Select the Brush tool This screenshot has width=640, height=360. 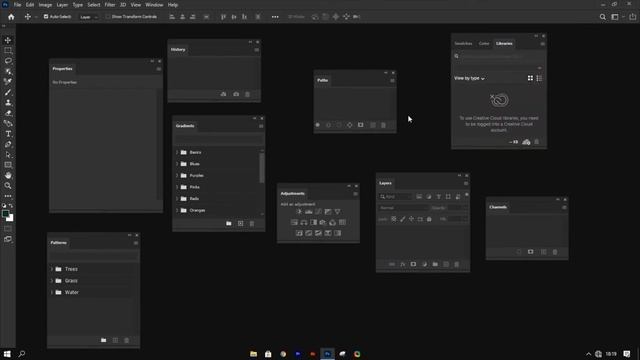[8, 92]
